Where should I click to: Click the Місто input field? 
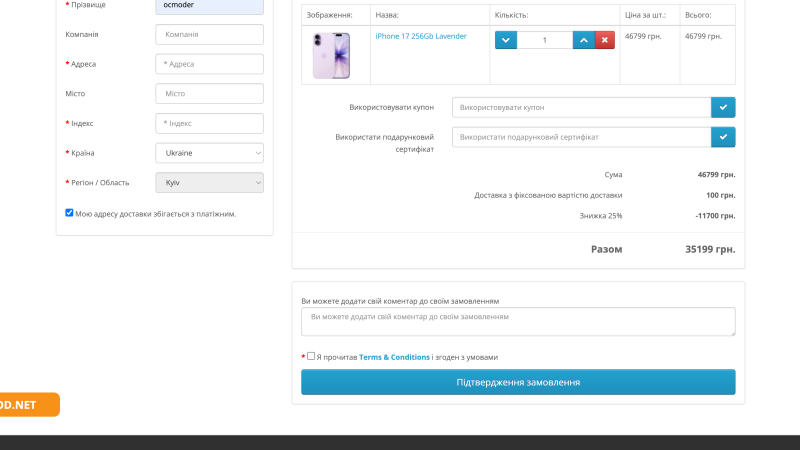point(209,94)
